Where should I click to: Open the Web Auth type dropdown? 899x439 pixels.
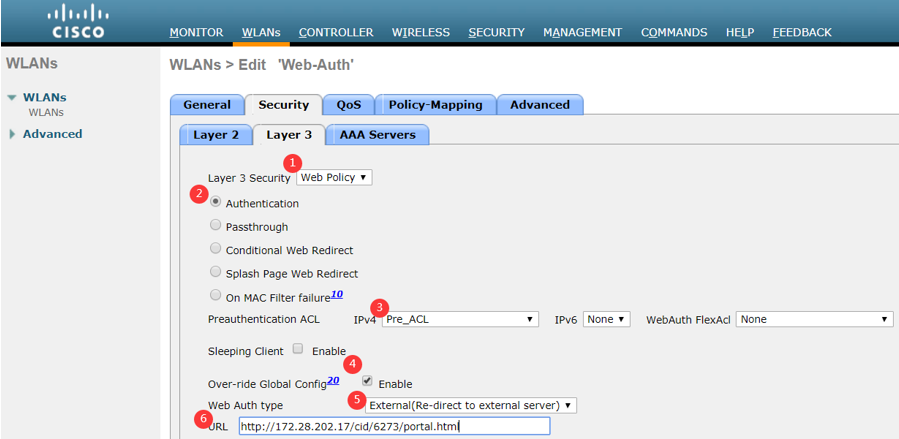(x=471, y=405)
